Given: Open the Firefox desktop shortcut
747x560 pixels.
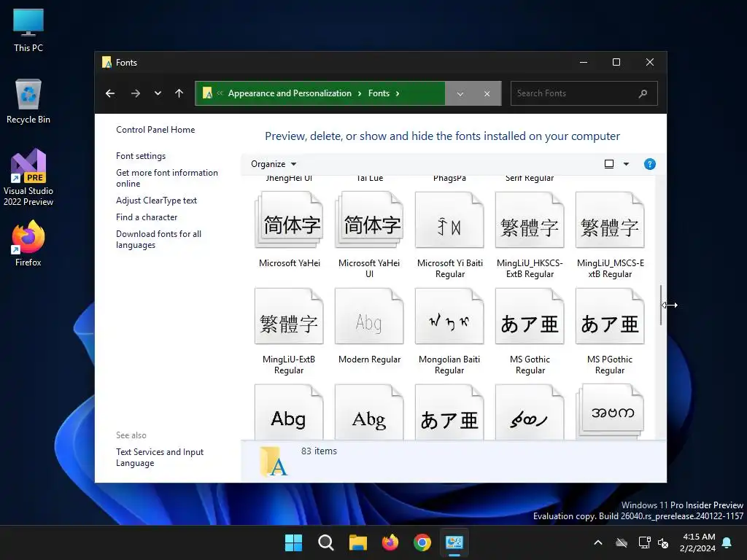Looking at the screenshot, I should click(x=28, y=244).
